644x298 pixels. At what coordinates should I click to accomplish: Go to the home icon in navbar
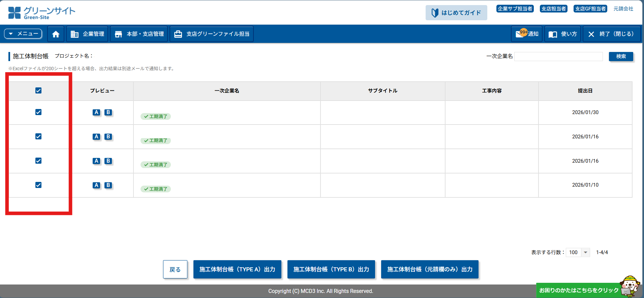pos(56,34)
